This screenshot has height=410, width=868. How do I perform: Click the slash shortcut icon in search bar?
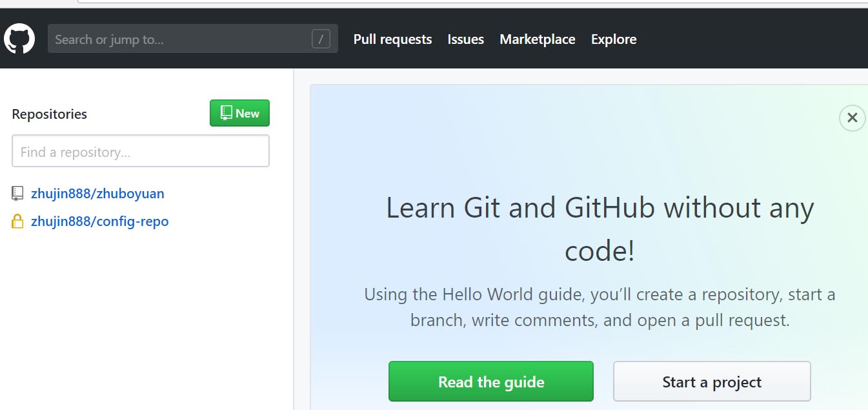[x=321, y=39]
